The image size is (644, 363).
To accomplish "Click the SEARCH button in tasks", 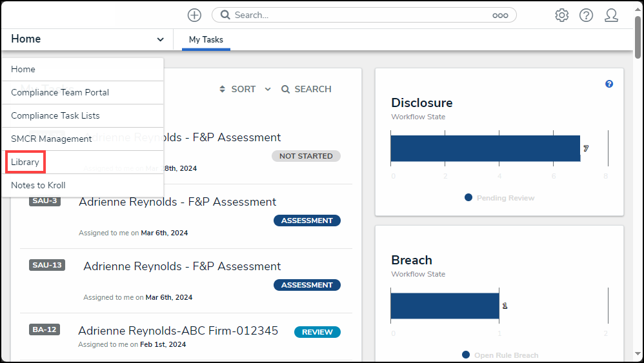I will (x=307, y=89).
